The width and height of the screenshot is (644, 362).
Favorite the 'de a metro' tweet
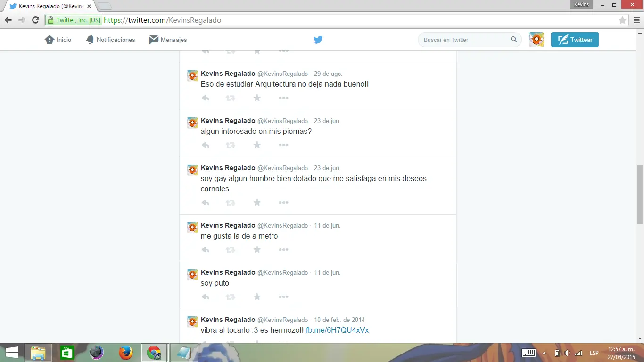[x=257, y=250]
